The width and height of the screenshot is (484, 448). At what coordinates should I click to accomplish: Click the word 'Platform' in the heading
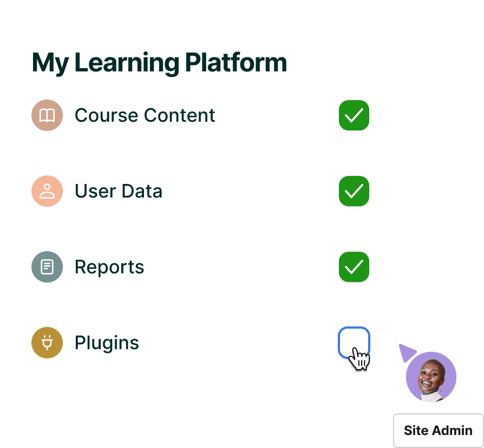pyautogui.click(x=236, y=63)
